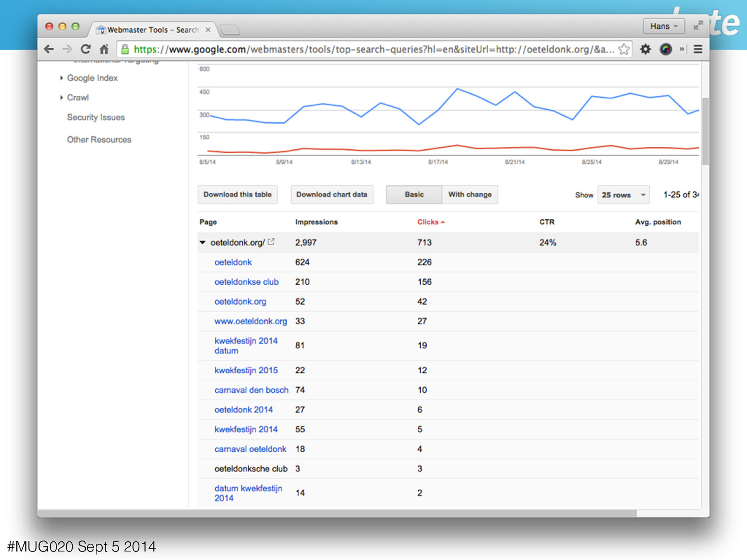The width and height of the screenshot is (747, 560).
Task: Open Other Resources in the sidebar
Action: (99, 140)
